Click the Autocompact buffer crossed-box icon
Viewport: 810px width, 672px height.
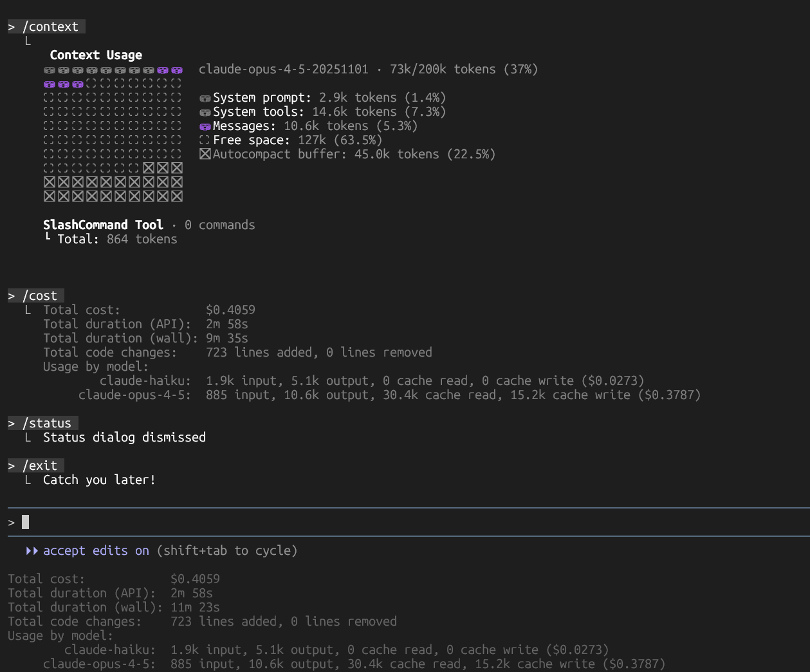[205, 154]
